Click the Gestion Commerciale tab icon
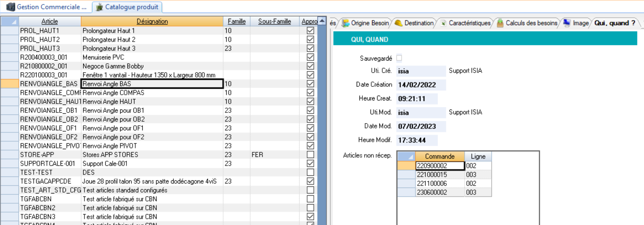This screenshot has height=225, width=644. pos(11,7)
